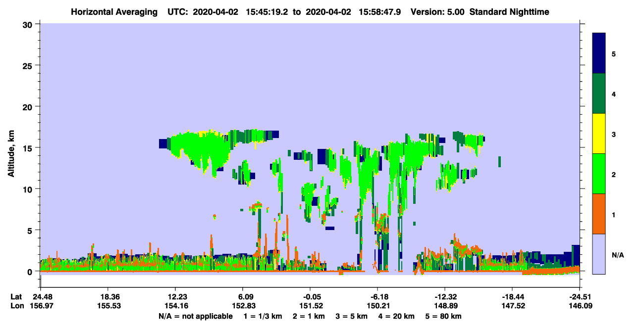Click '4 = 20 km' legend text
The height and width of the screenshot is (330, 644).
coord(397,316)
